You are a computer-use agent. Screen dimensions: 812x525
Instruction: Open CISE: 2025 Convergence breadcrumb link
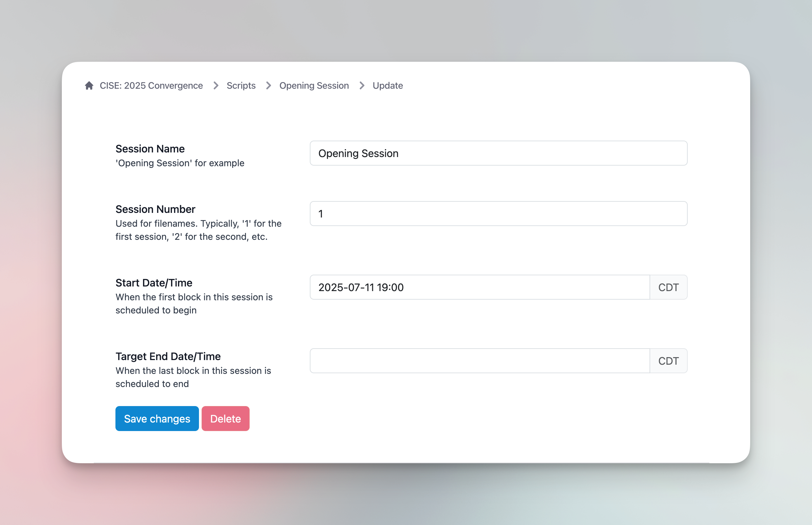coord(151,85)
